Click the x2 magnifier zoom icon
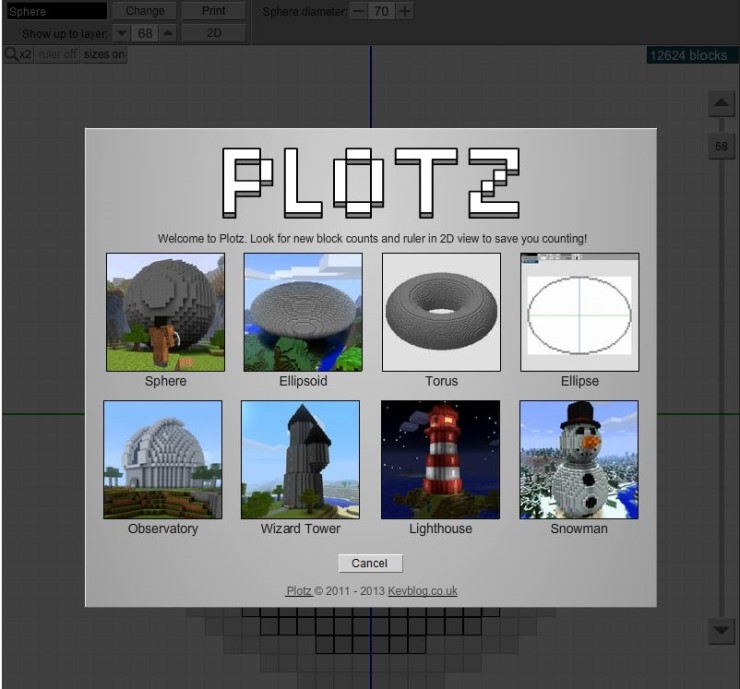 [x=18, y=55]
